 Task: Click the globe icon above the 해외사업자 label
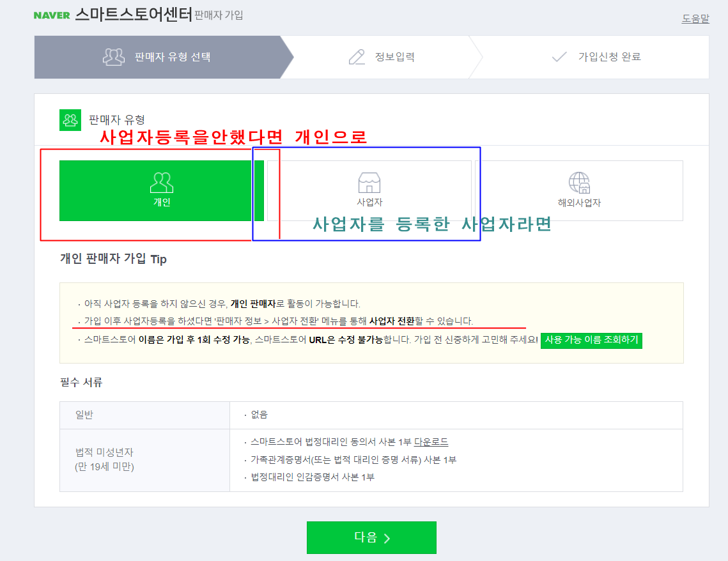coord(579,182)
